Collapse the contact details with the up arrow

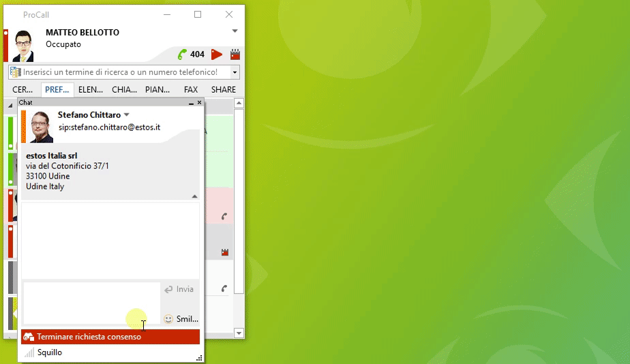(194, 196)
